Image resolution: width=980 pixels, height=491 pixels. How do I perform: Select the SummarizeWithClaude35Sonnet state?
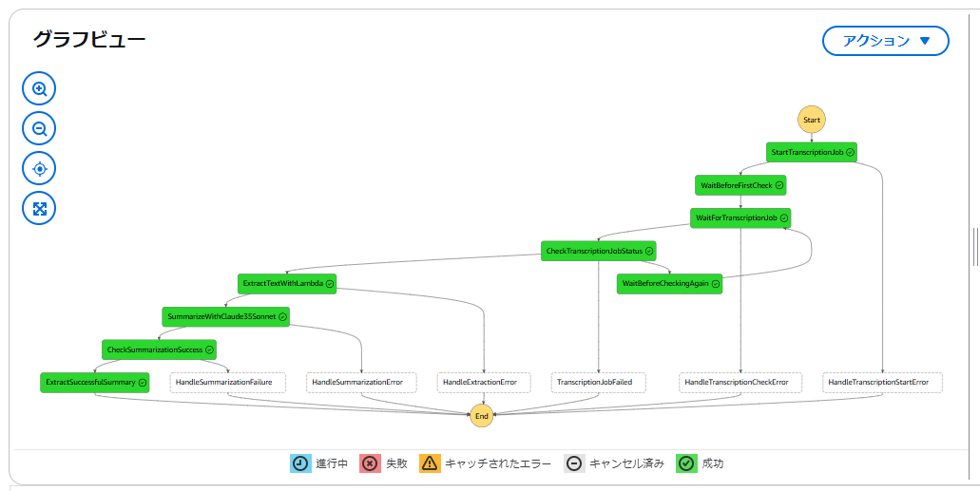225,316
